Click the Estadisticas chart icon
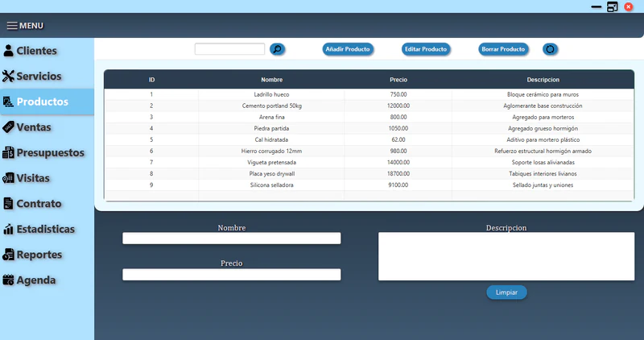Viewport: 644px width, 340px height. point(8,229)
